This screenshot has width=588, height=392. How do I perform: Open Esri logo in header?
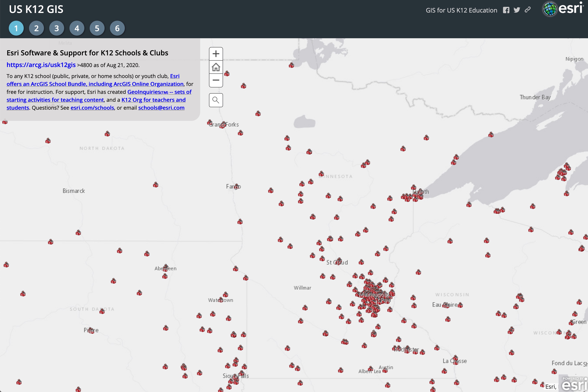point(563,9)
